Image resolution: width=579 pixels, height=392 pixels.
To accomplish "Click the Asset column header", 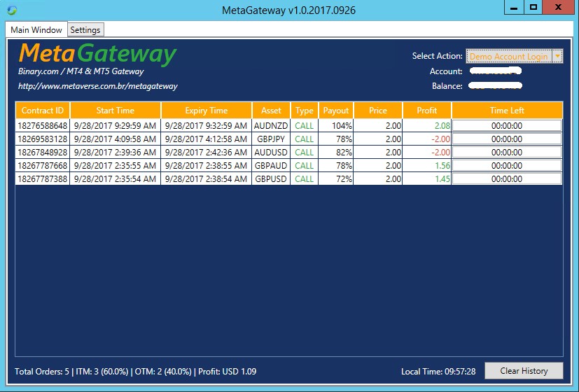I will pos(271,111).
